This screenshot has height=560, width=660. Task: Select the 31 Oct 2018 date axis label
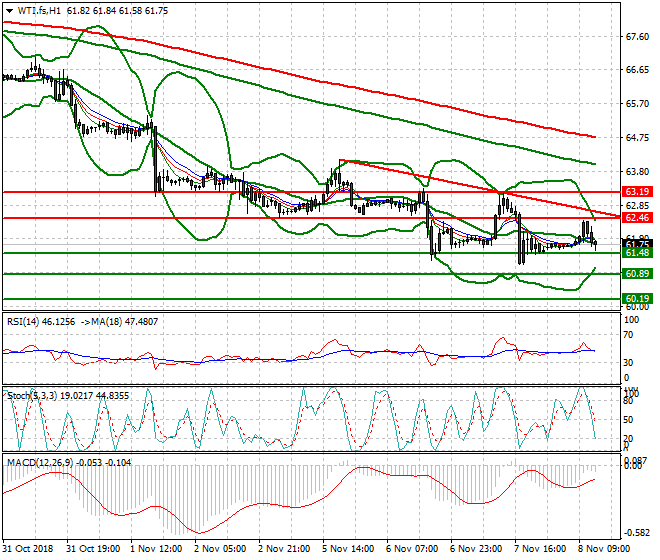coord(28,549)
